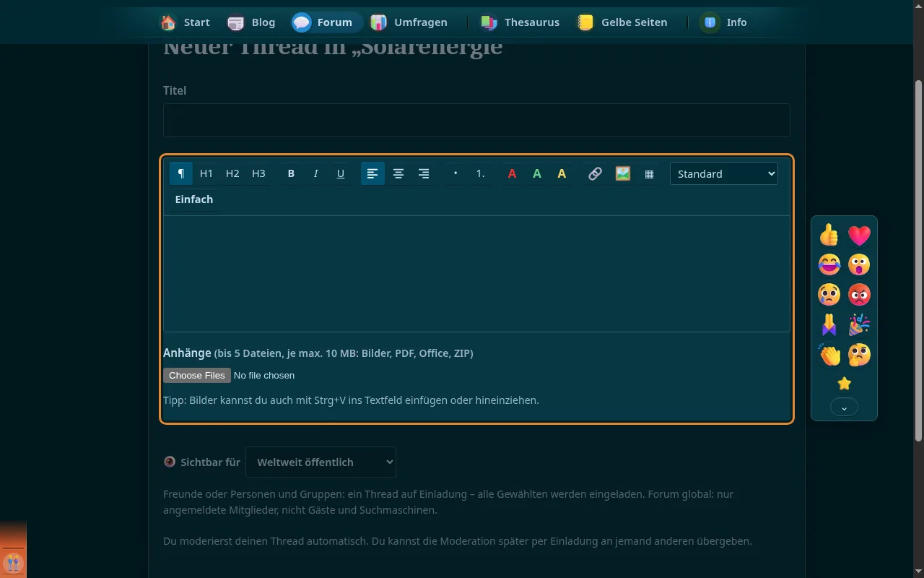Insert an image using the picture icon
The height and width of the screenshot is (578, 924).
tap(622, 173)
